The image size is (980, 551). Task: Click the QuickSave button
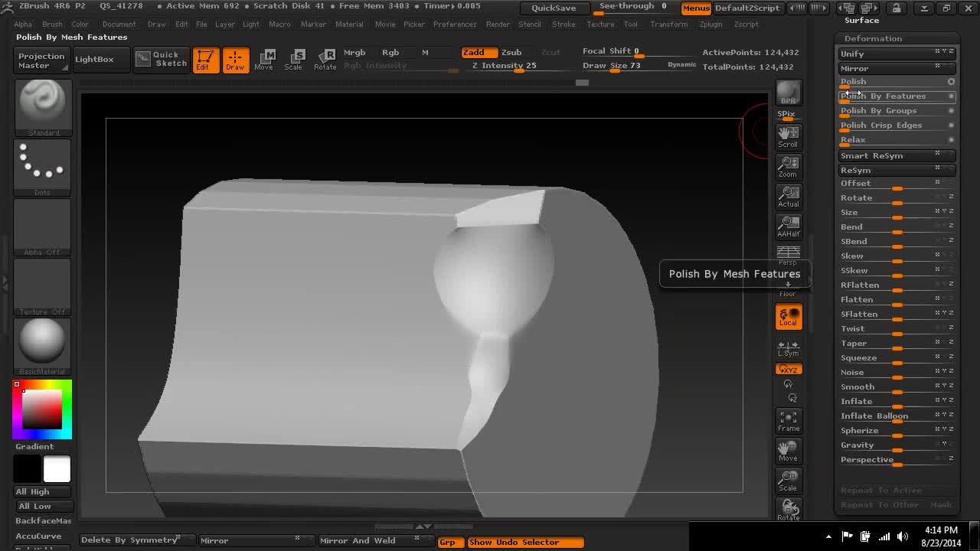click(554, 8)
